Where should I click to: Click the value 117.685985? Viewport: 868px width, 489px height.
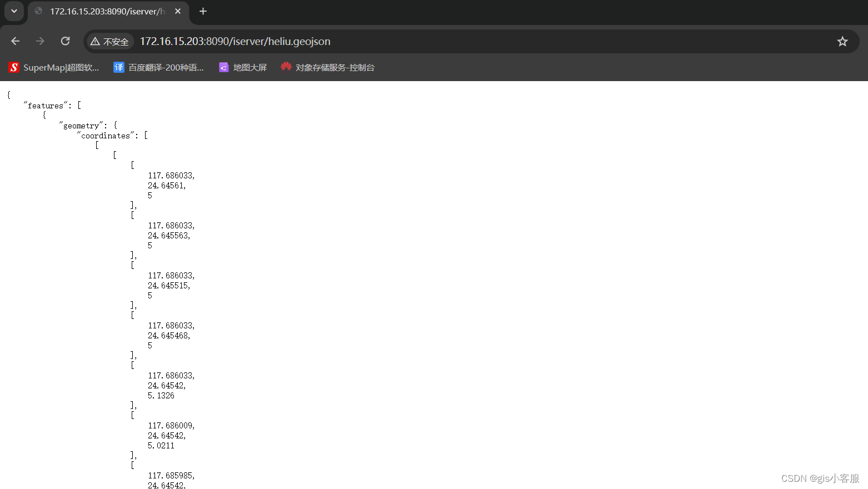click(x=171, y=476)
